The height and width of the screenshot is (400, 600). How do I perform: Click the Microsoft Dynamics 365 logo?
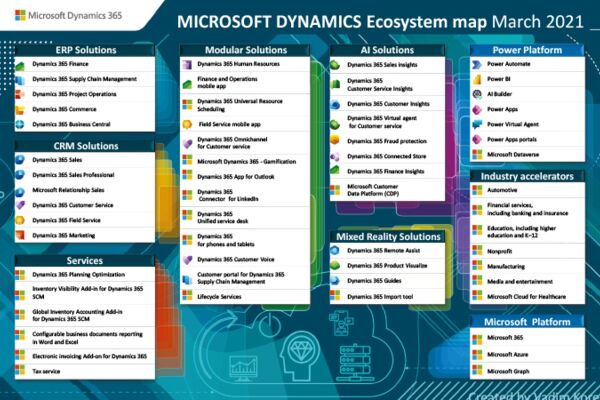pyautogui.click(x=68, y=15)
